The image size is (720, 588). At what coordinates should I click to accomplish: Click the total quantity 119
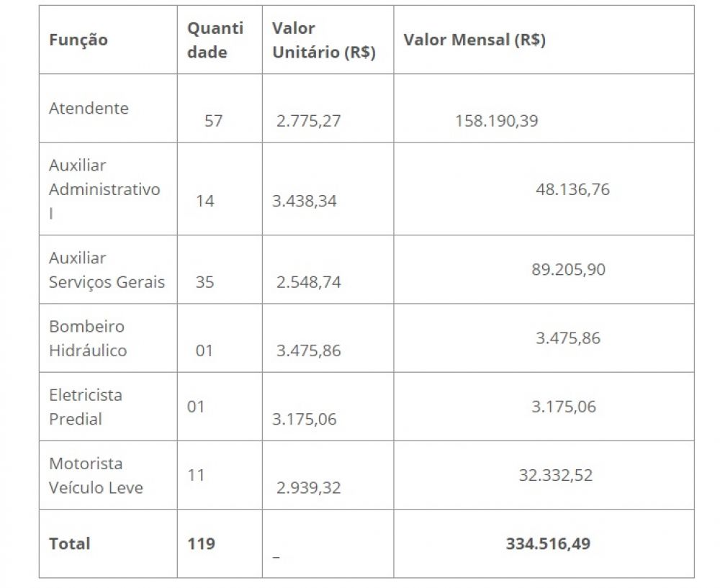pos(201,543)
